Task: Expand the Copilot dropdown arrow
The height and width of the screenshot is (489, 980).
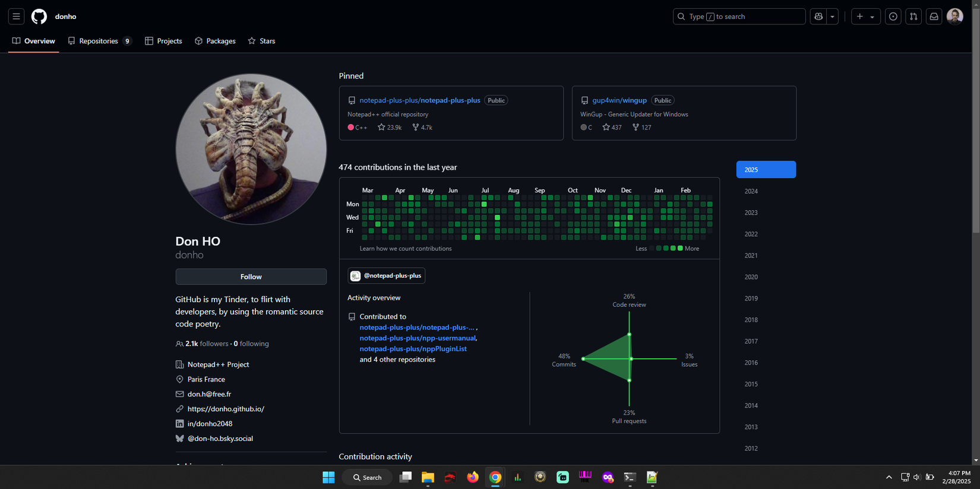Action: [832, 17]
